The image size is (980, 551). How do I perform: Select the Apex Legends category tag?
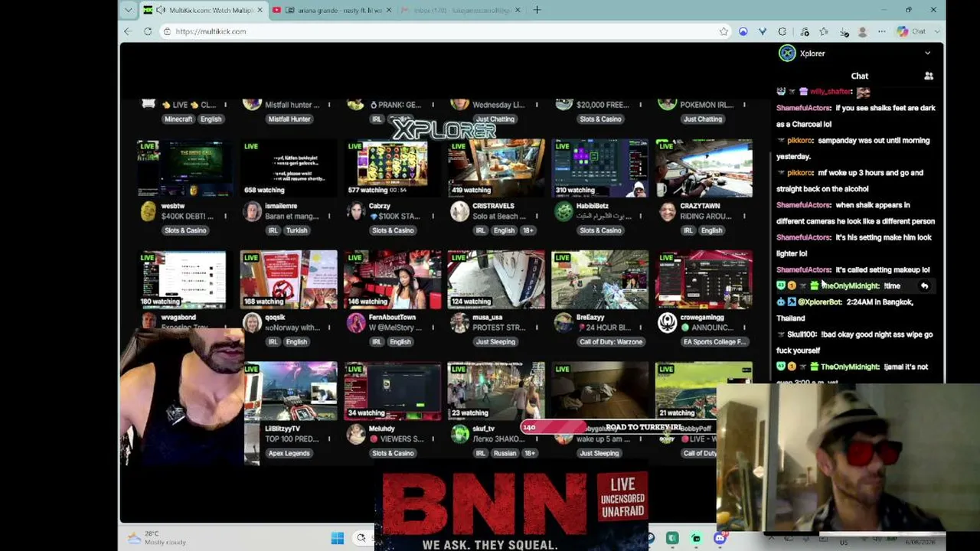289,454
